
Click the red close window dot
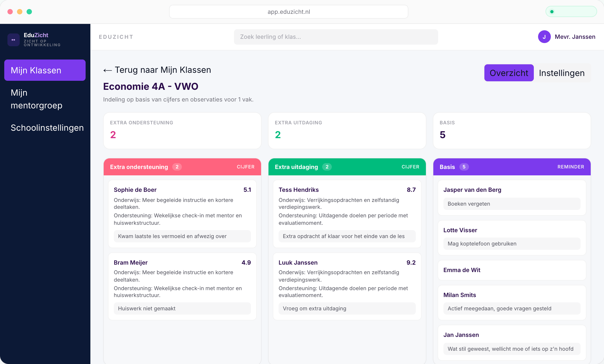pos(10,12)
